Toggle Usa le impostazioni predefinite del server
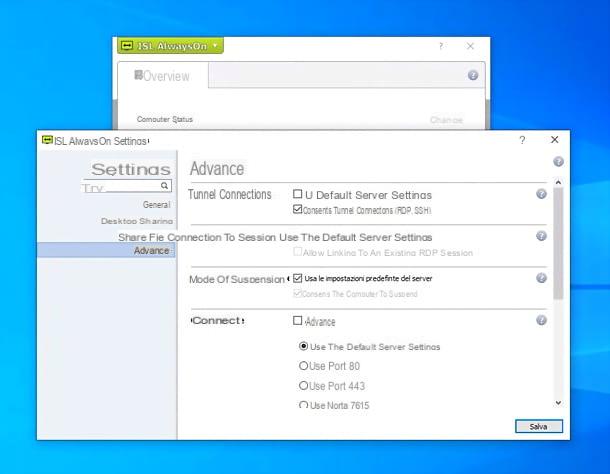This screenshot has height=474, width=610. click(x=298, y=278)
